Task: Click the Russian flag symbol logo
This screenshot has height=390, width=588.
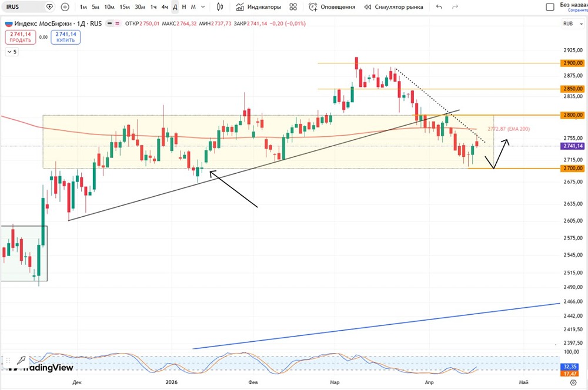Action: coord(9,23)
